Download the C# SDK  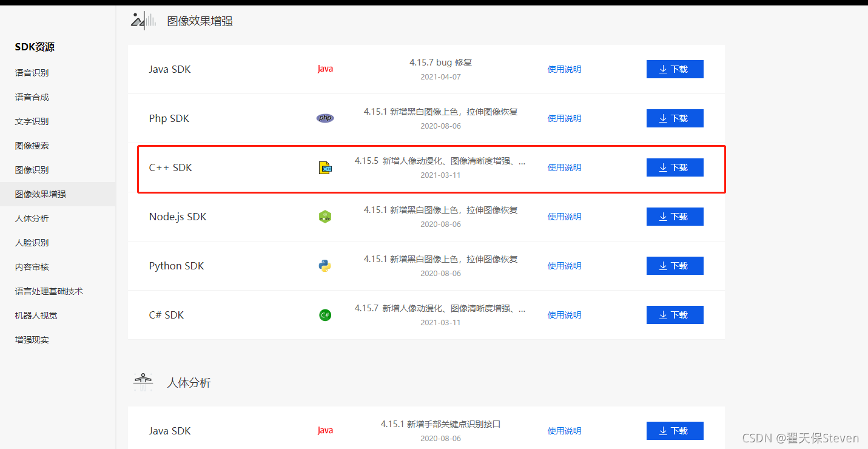pos(675,315)
